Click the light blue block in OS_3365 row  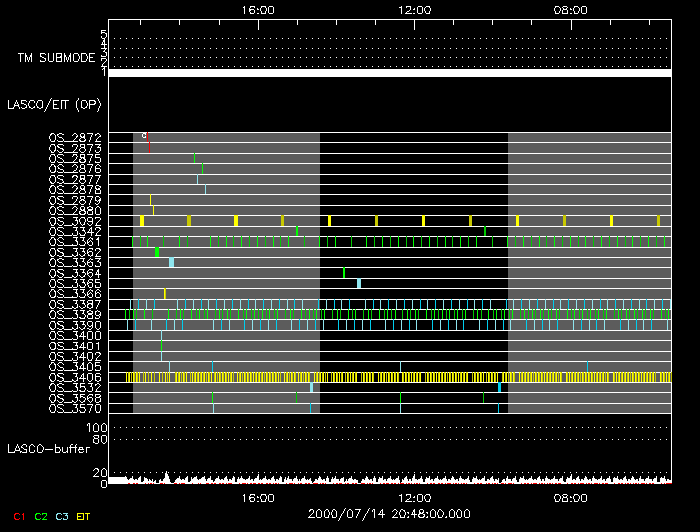[358, 283]
